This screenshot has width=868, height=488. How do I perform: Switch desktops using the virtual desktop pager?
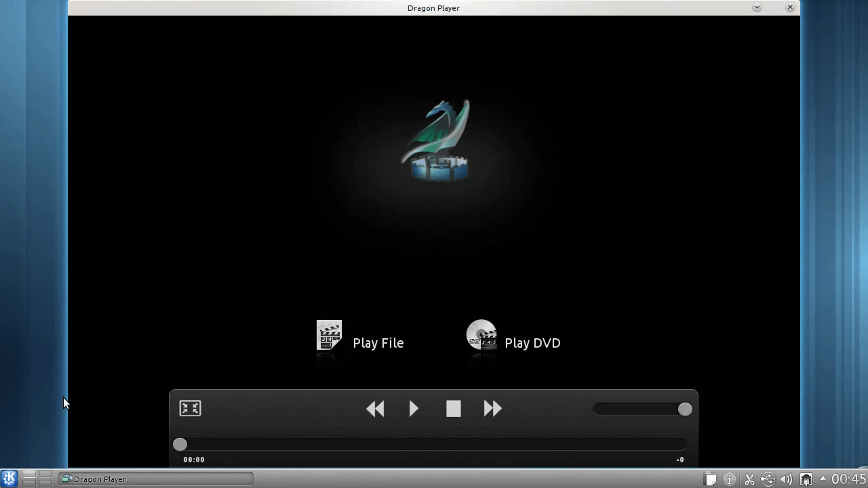pyautogui.click(x=37, y=479)
